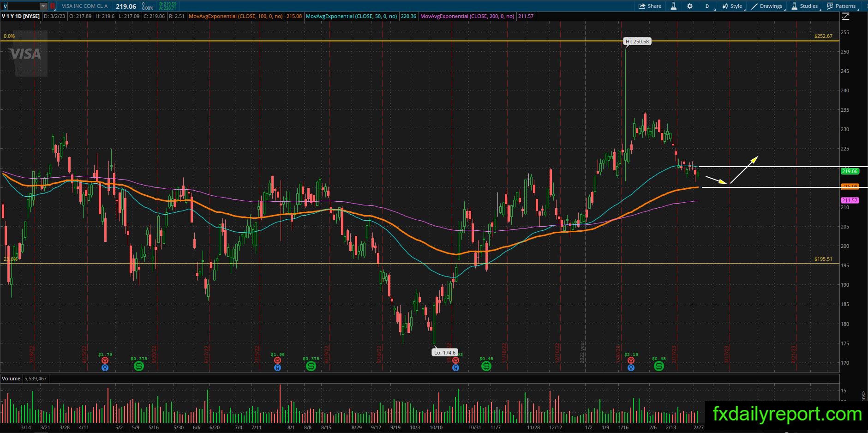Click the green 219.06 price axis tag

pyautogui.click(x=850, y=171)
